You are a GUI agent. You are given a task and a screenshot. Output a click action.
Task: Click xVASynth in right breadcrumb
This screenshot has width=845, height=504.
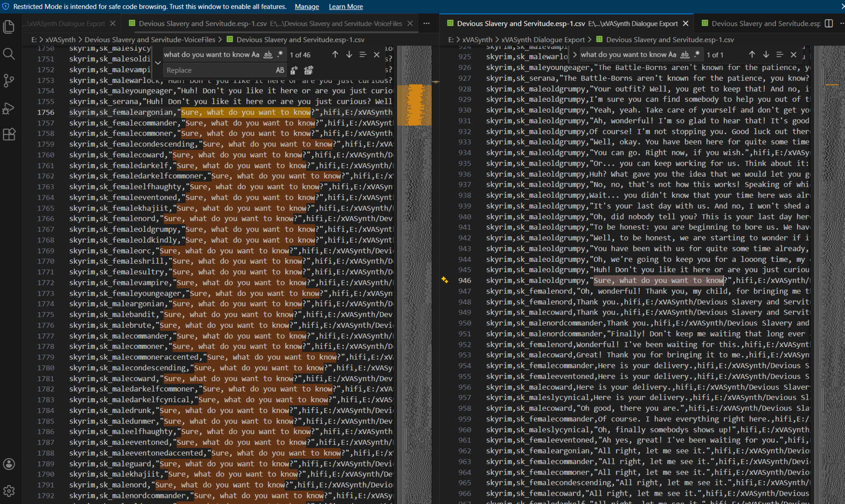click(477, 40)
